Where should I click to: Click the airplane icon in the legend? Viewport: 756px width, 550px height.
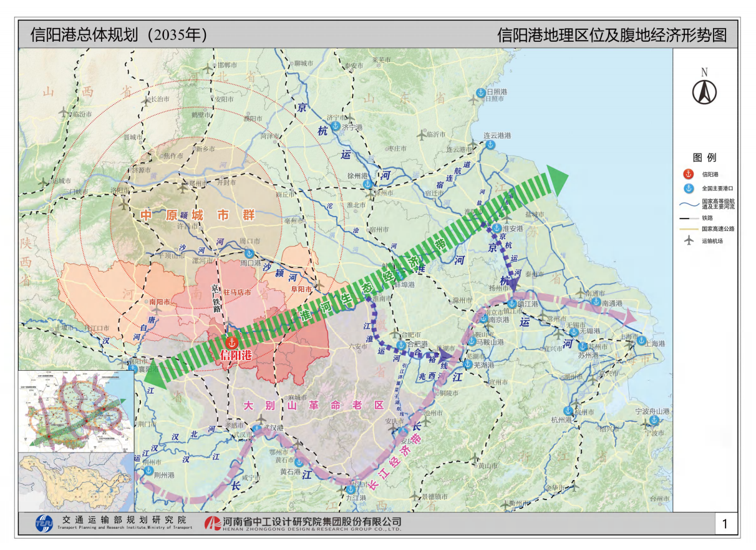pyautogui.click(x=689, y=241)
